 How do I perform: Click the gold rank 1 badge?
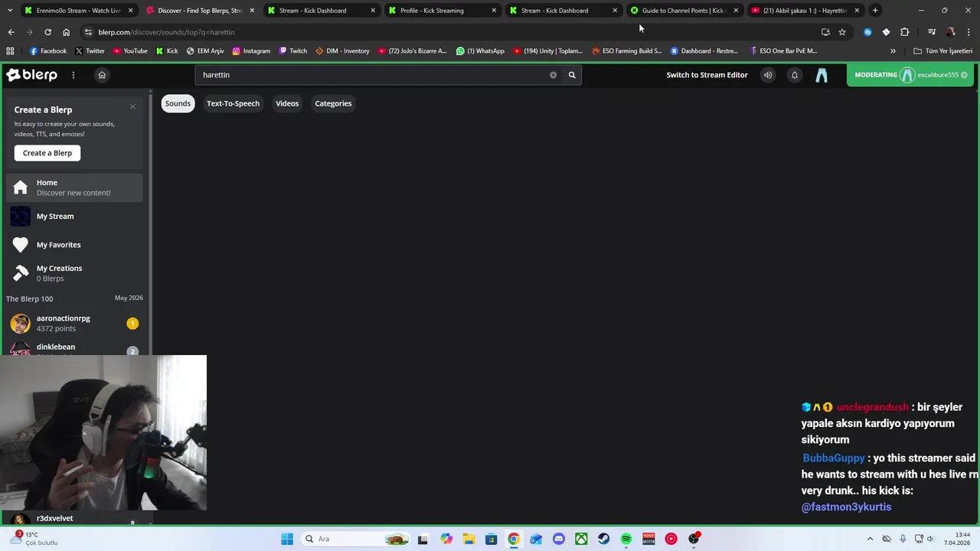coord(132,324)
